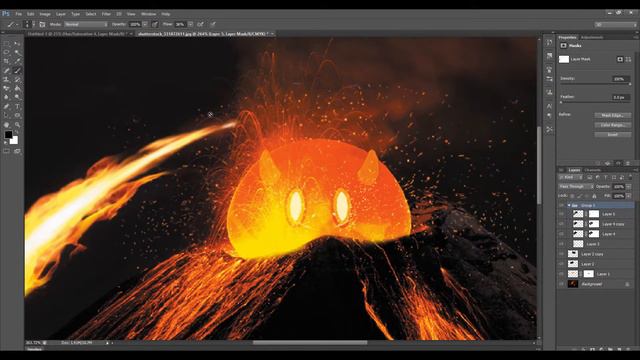
Task: Choose the Path Selection tool
Action: coord(7,116)
